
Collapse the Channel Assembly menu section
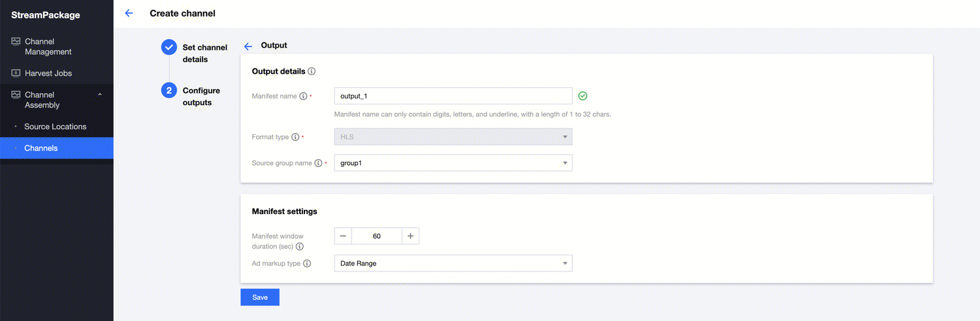100,95
